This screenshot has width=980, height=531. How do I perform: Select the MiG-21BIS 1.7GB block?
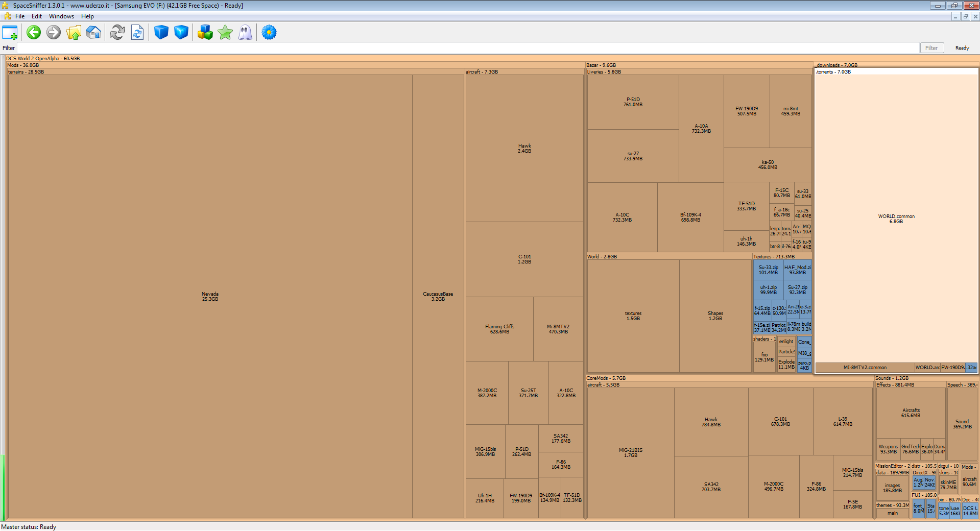pos(630,453)
